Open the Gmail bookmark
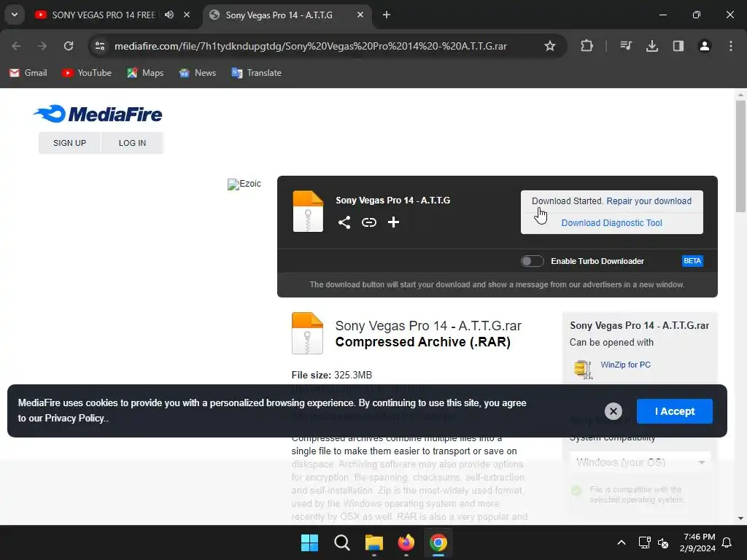The width and height of the screenshot is (747, 560). 28,73
